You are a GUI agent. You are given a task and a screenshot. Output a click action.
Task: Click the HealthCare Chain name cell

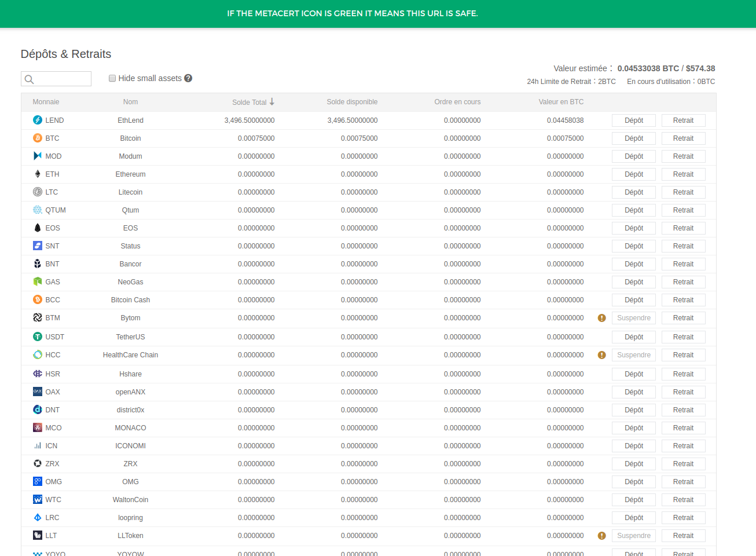pos(130,355)
